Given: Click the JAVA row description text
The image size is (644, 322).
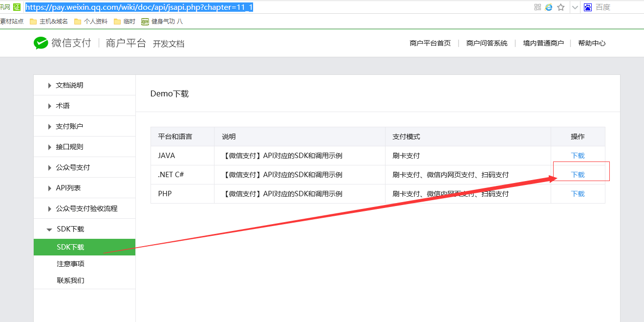Looking at the screenshot, I should coord(282,156).
